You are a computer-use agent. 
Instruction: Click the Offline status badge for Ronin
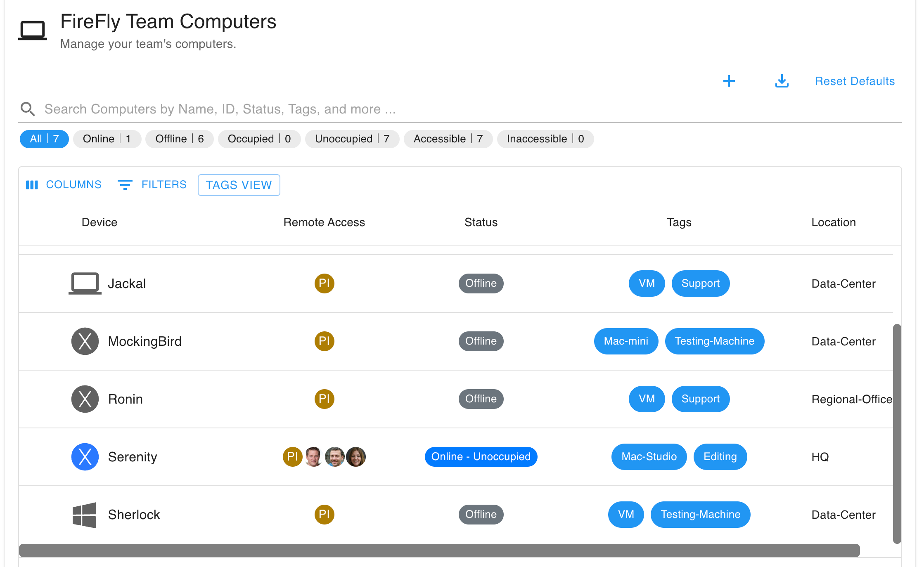coord(481,399)
